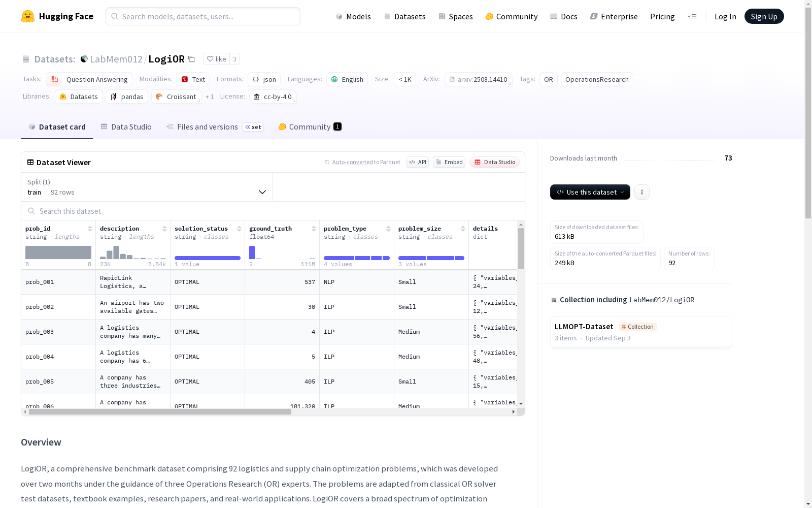
Task: Show the +1 additional libraries
Action: pyautogui.click(x=210, y=97)
